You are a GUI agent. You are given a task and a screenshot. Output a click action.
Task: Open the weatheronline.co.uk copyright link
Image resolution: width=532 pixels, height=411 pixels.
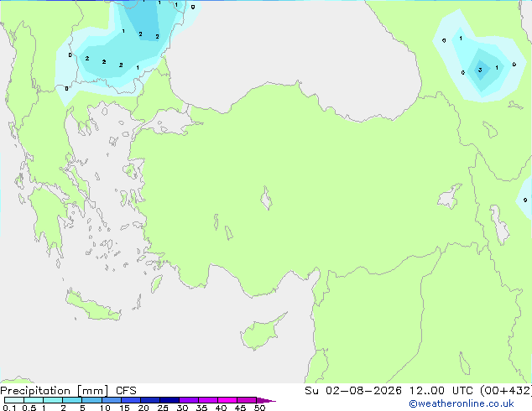[x=462, y=403]
